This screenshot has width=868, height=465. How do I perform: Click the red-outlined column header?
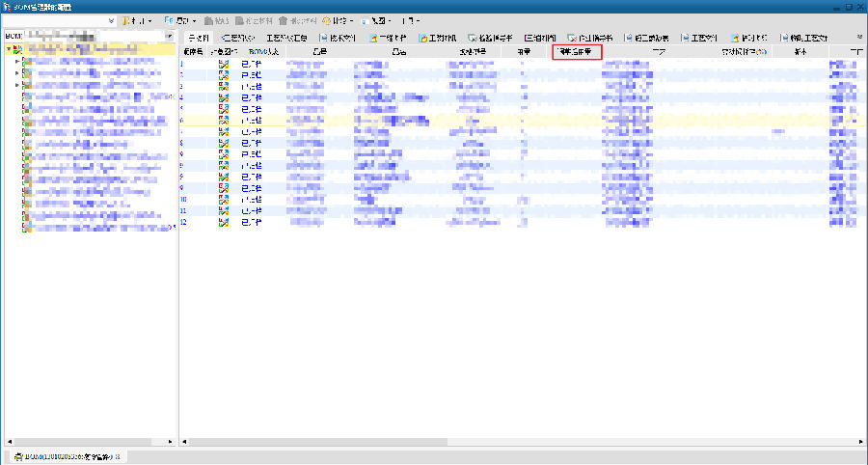pyautogui.click(x=578, y=51)
